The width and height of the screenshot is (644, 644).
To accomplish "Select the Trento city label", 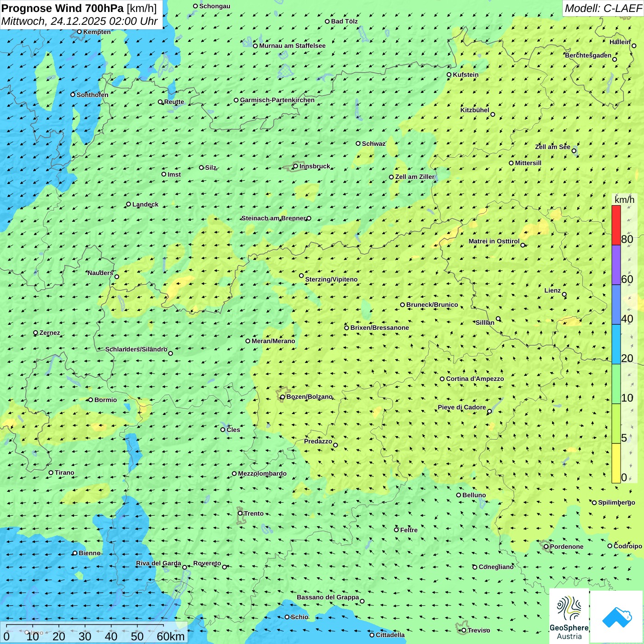I will tap(254, 513).
